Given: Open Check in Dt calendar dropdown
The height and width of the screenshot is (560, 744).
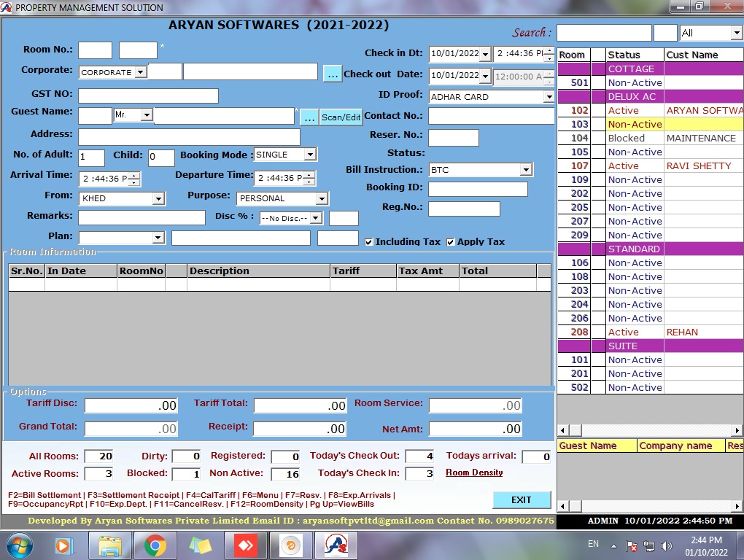Looking at the screenshot, I should pyautogui.click(x=485, y=54).
